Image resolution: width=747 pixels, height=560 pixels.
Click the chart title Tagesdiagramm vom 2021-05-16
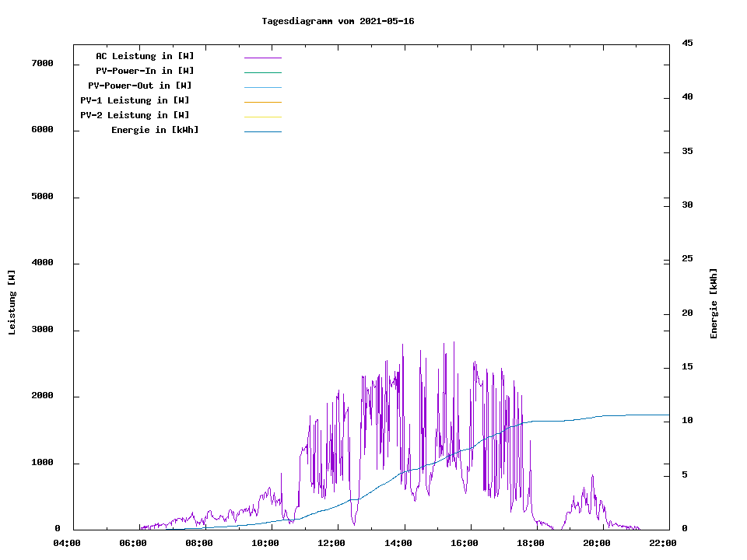click(338, 22)
